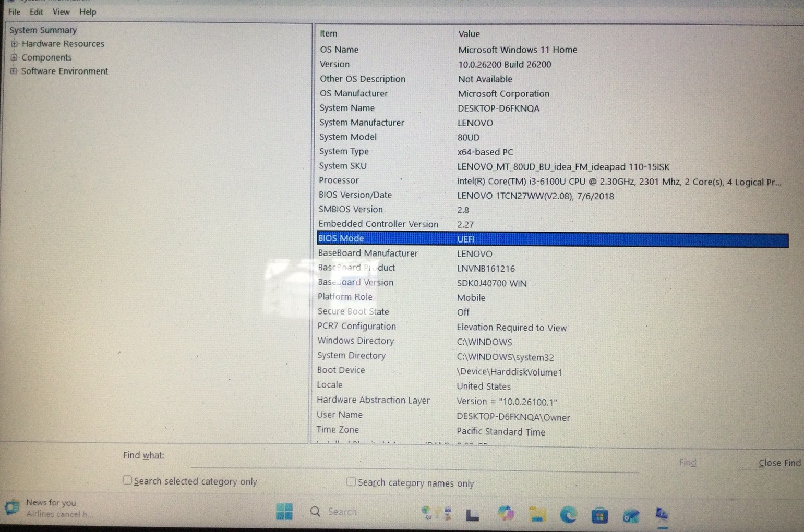The image size is (804, 532).
Task: Click the LNVNB161216 value
Action: pos(486,269)
